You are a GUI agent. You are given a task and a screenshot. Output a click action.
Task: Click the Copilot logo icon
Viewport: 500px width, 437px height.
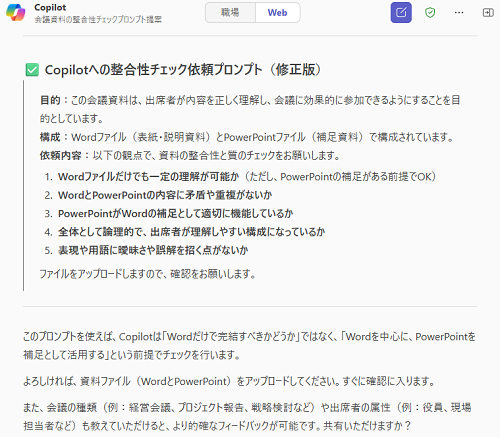point(16,13)
